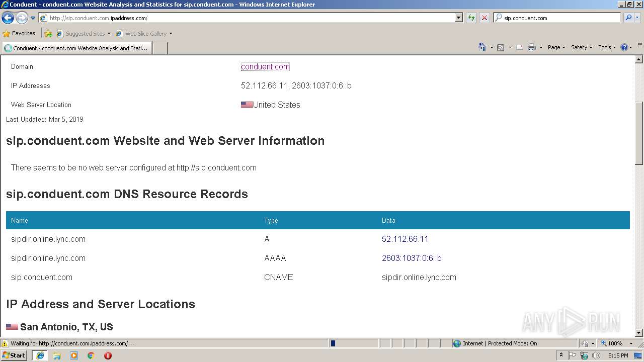644x362 pixels.
Task: Click the Last Updated: Mar 5, 2019 text
Action: coord(45,119)
